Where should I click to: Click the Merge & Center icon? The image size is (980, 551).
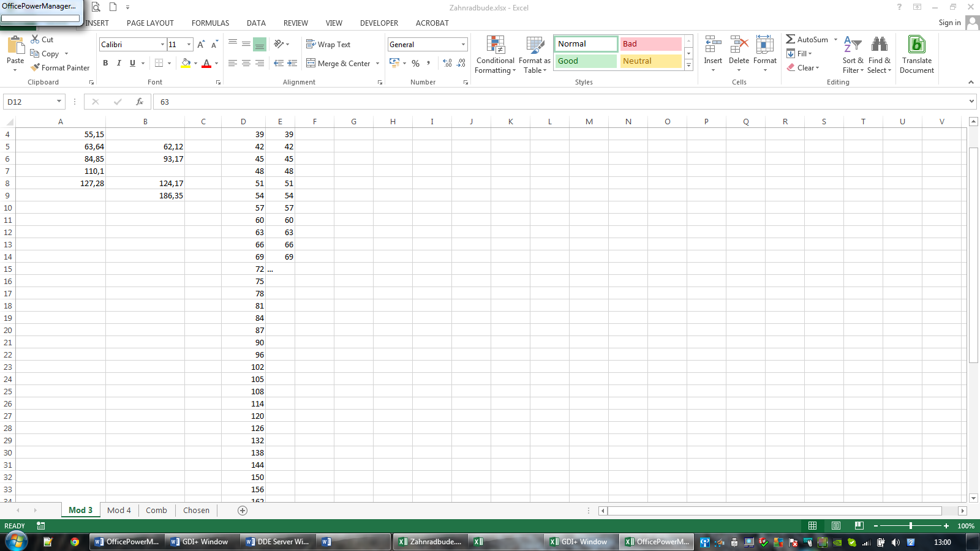click(x=311, y=63)
